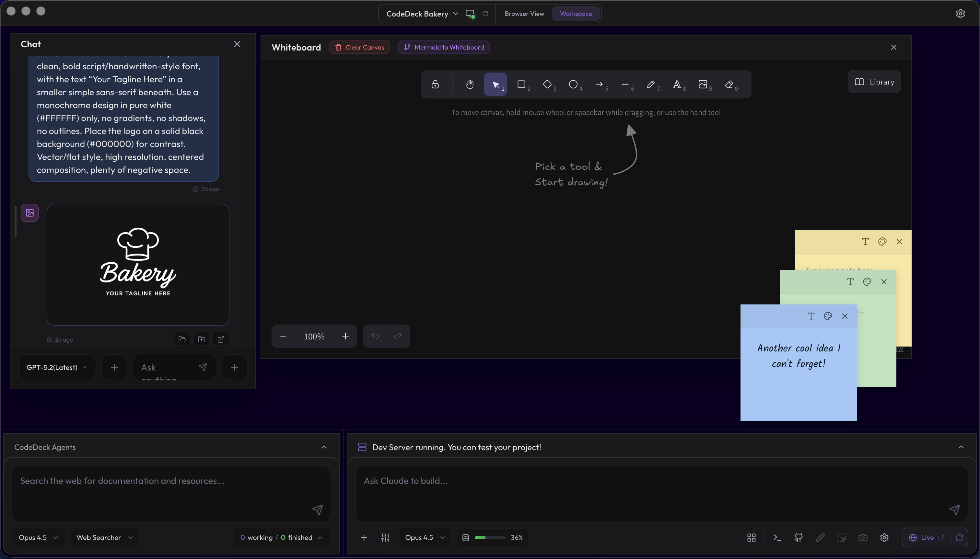Choose the Diamond shape tool
Image resolution: width=980 pixels, height=559 pixels.
pyautogui.click(x=548, y=84)
